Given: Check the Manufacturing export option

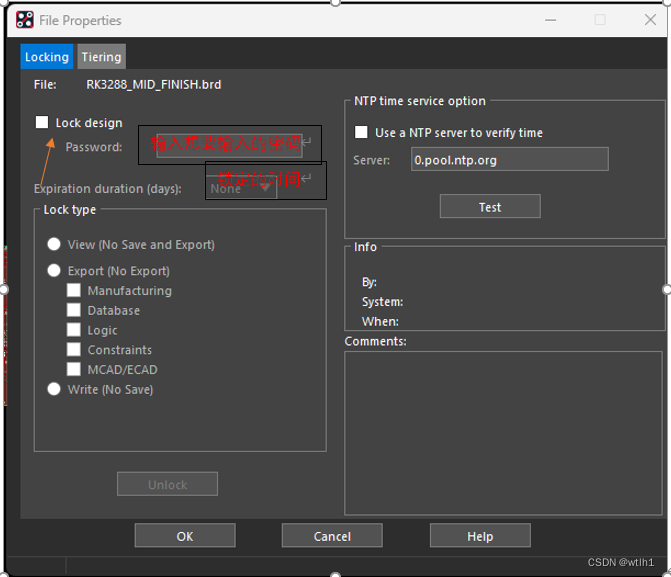Looking at the screenshot, I should click(74, 291).
